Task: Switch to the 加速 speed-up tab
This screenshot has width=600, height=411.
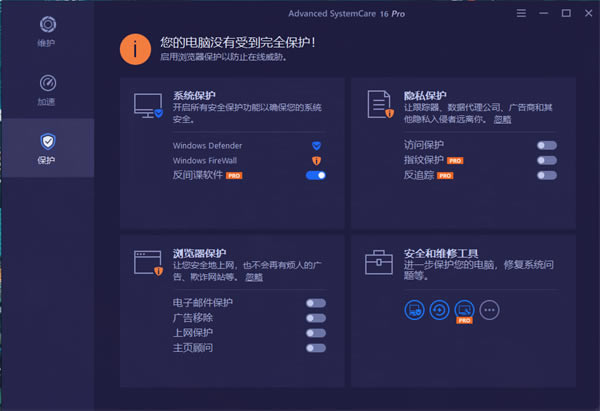Action: click(47, 90)
